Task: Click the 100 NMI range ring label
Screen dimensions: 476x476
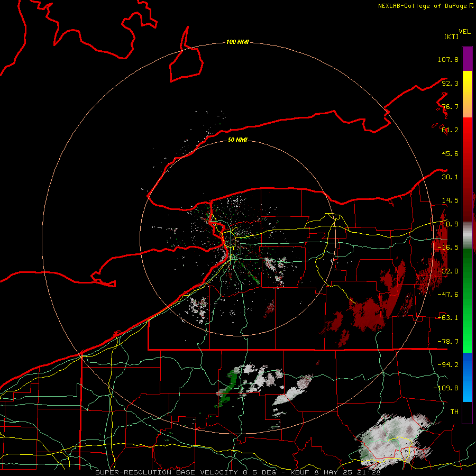Action: (237, 42)
